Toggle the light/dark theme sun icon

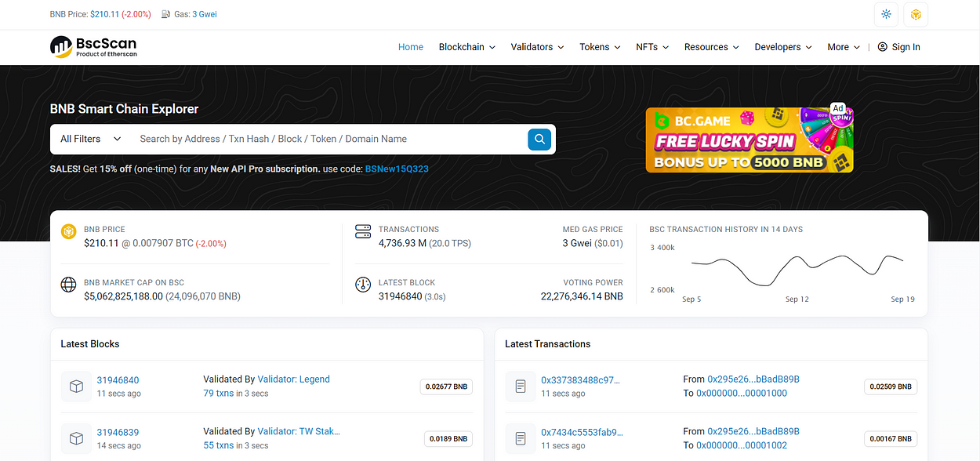tap(887, 14)
